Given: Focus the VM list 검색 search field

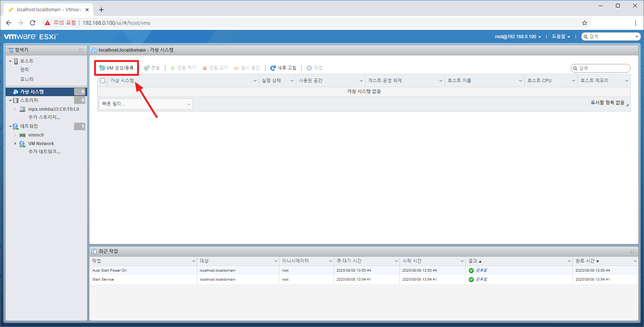Looking at the screenshot, I should coord(601,68).
